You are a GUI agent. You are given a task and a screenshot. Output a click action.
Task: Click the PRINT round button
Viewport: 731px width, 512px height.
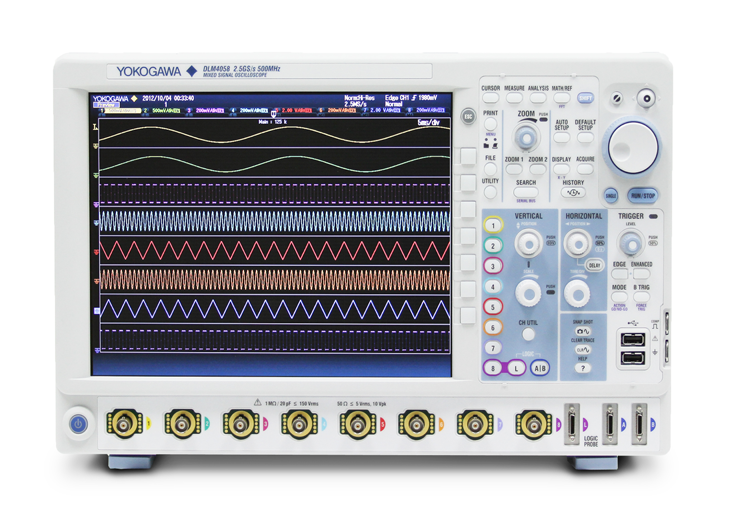pos(490,124)
